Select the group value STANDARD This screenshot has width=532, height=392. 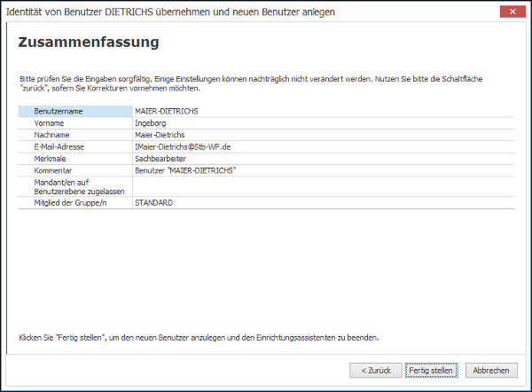(154, 203)
